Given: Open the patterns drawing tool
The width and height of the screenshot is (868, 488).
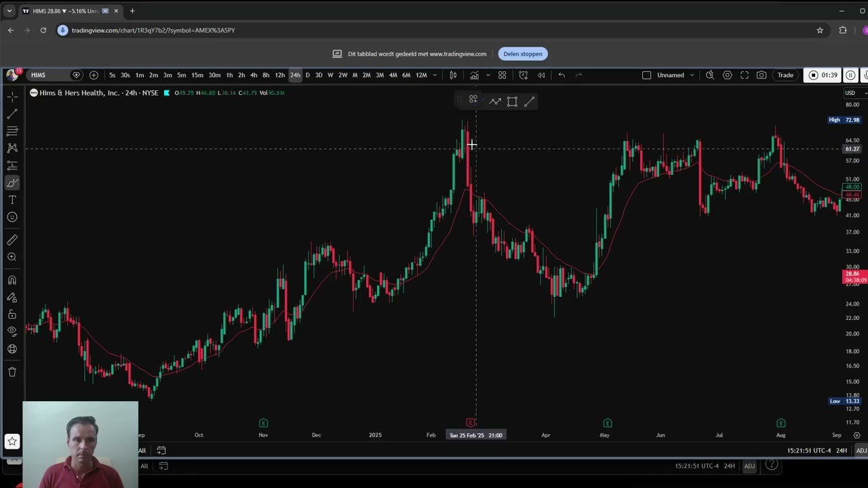Looking at the screenshot, I should [x=12, y=148].
